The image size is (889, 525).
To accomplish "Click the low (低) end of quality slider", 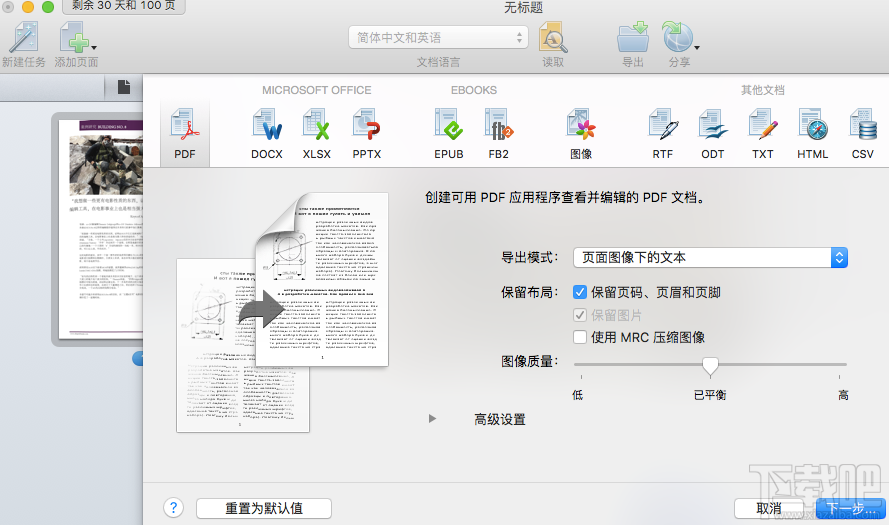I will (x=577, y=395).
